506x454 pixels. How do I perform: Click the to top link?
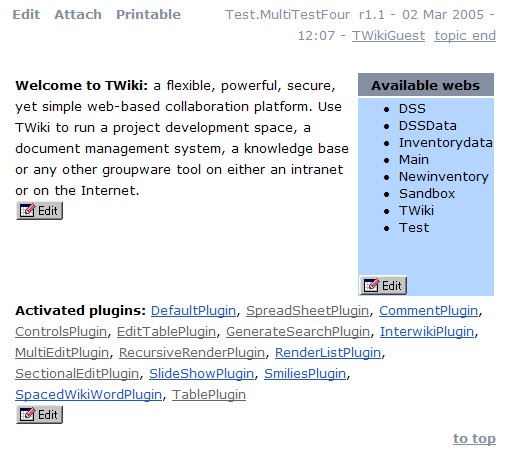click(x=474, y=439)
